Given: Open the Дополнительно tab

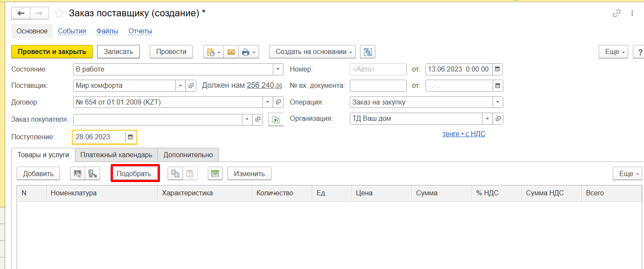Looking at the screenshot, I should coord(188,155).
